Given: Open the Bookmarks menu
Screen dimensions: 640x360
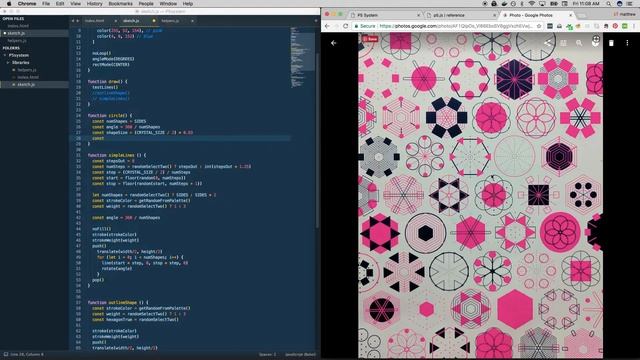Looking at the screenshot, I should [x=120, y=4].
